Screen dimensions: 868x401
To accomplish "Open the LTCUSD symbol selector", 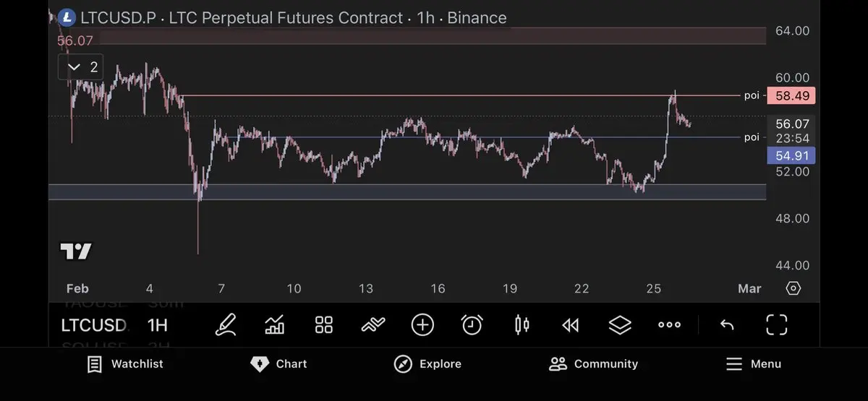I will 94,325.
